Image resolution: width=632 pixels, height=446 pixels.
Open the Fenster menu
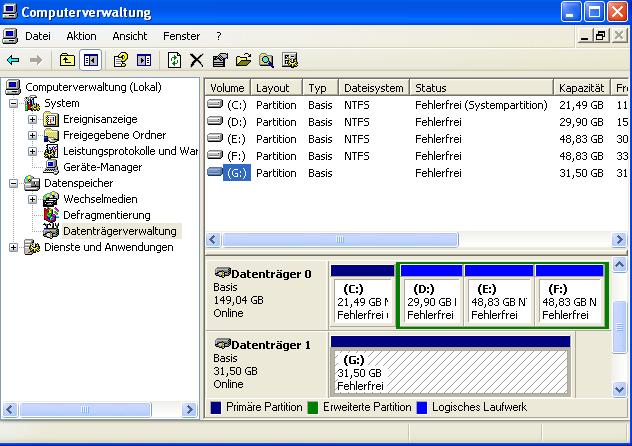point(181,36)
